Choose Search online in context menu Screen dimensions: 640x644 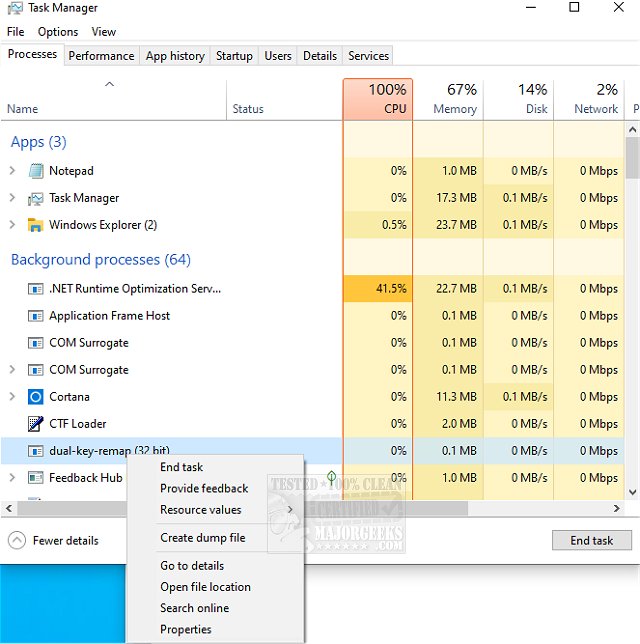coord(216,608)
